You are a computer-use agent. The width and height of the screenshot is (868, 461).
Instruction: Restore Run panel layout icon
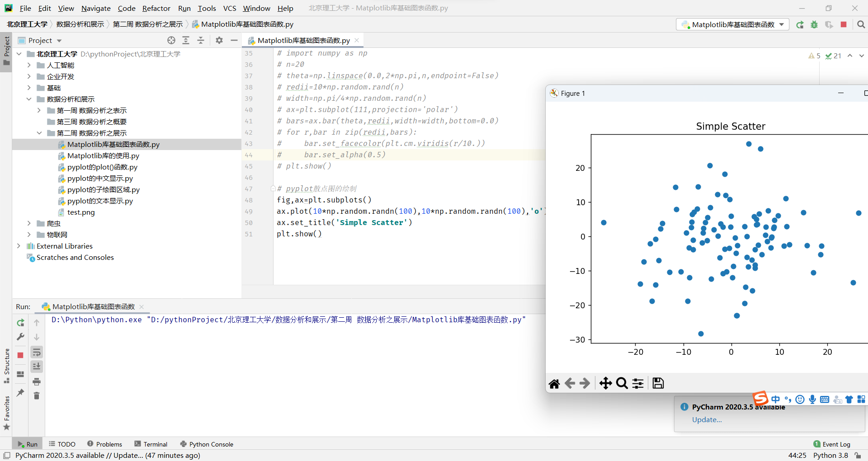(x=20, y=374)
